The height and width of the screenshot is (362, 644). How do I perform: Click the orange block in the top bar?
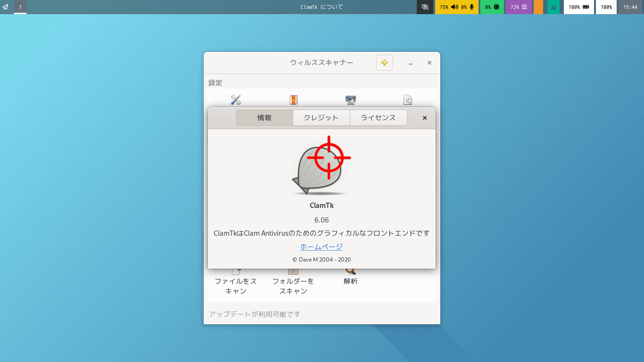538,7
